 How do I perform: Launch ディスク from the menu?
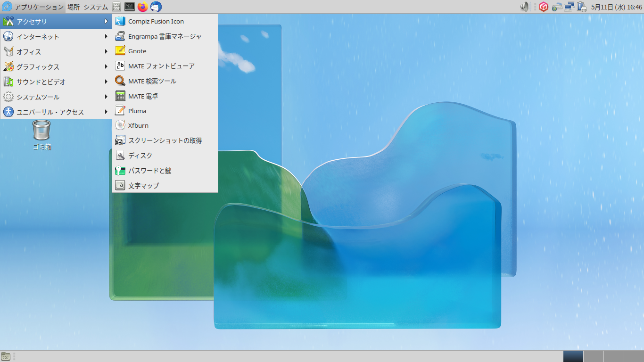165,156
